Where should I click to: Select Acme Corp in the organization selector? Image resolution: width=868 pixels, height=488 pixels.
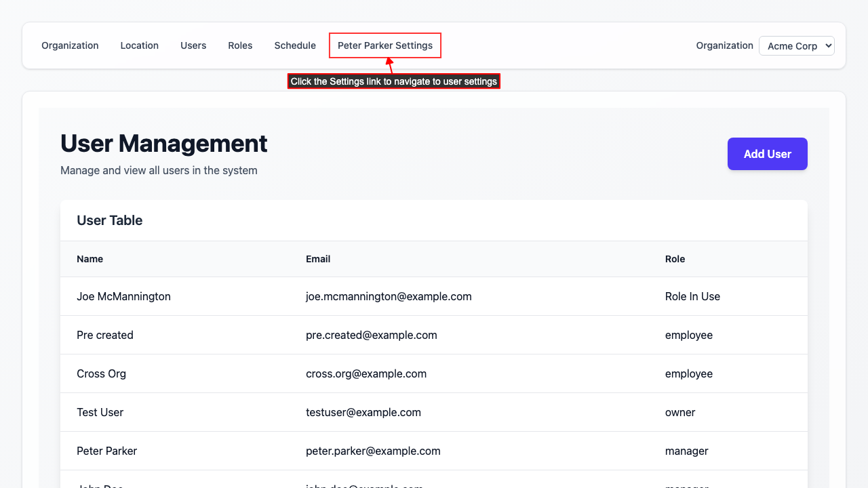797,45
